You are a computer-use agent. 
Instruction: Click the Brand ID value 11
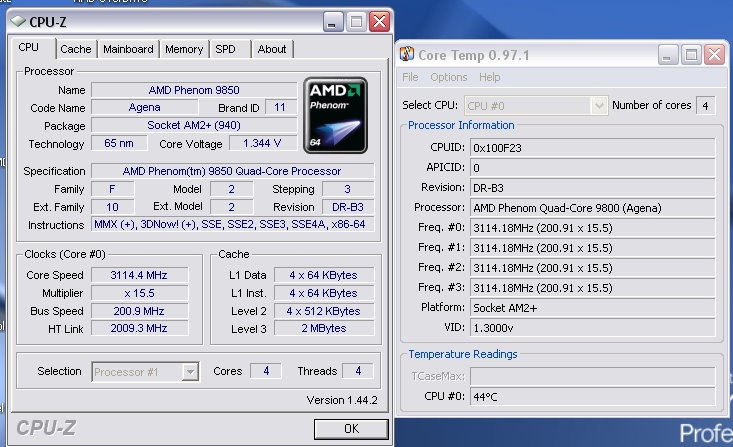point(280,108)
